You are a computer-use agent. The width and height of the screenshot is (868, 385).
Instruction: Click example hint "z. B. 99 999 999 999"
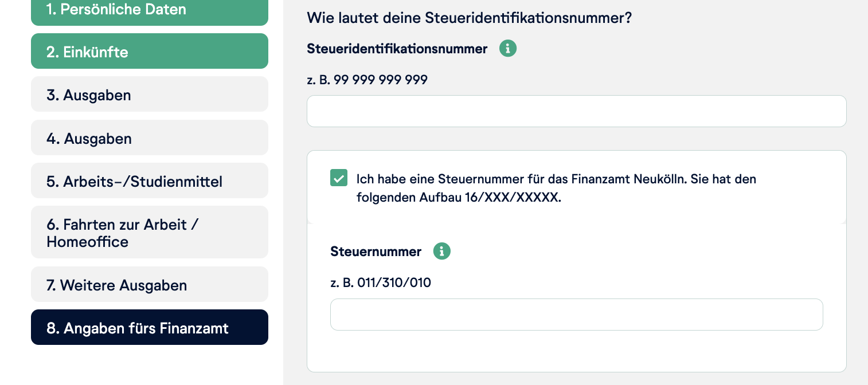[x=367, y=80]
